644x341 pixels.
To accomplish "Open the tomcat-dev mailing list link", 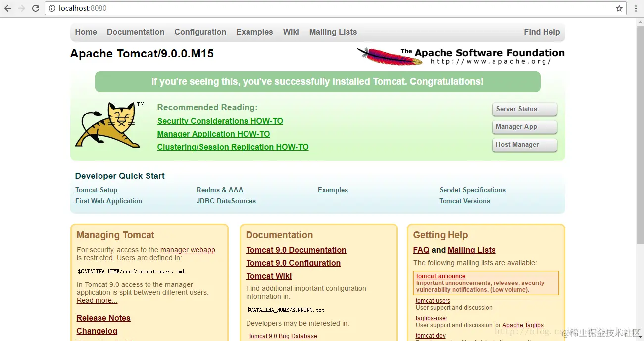I will (431, 336).
